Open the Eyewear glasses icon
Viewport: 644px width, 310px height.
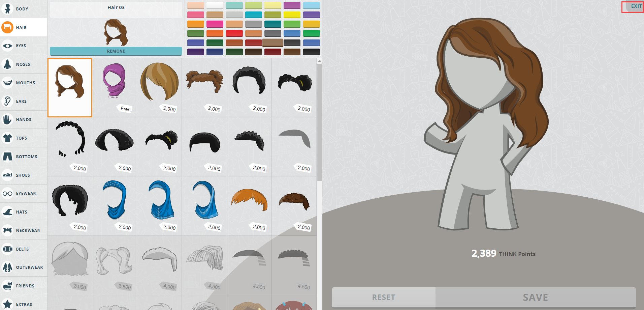point(7,193)
